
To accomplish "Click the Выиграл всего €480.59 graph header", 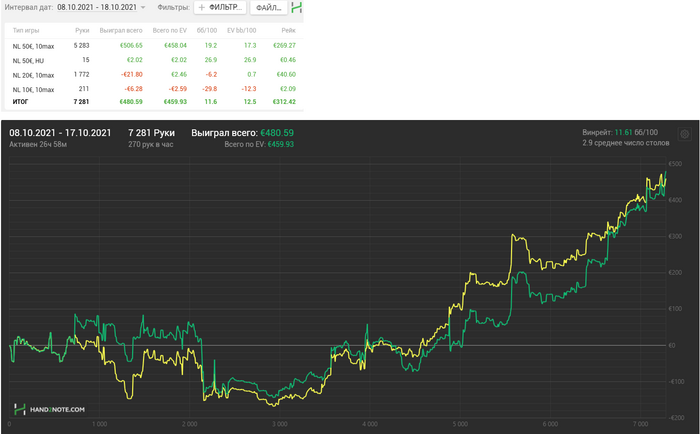I will click(x=242, y=133).
